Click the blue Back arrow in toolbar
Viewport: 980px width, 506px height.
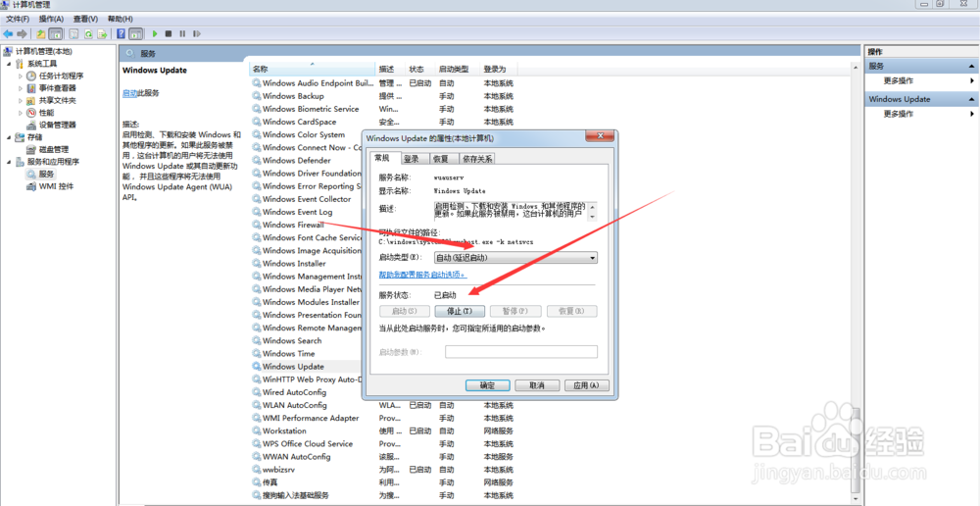coord(8,33)
